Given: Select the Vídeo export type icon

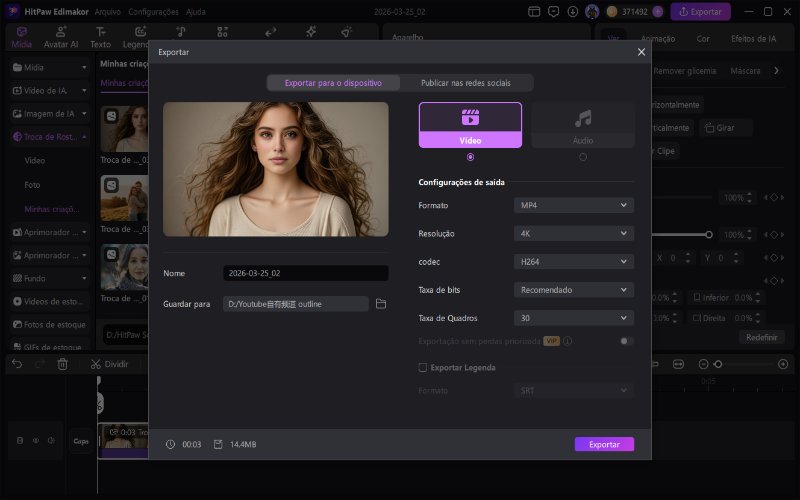Looking at the screenshot, I should click(470, 118).
